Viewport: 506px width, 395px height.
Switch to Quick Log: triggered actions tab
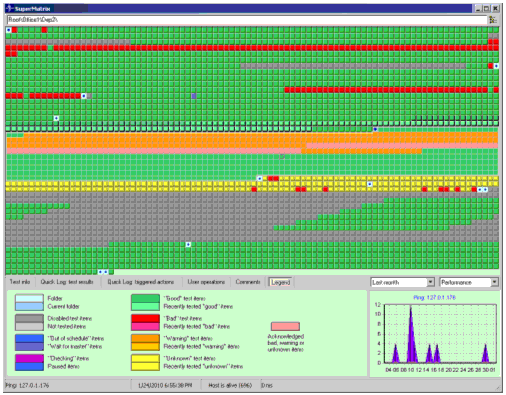pyautogui.click(x=141, y=282)
